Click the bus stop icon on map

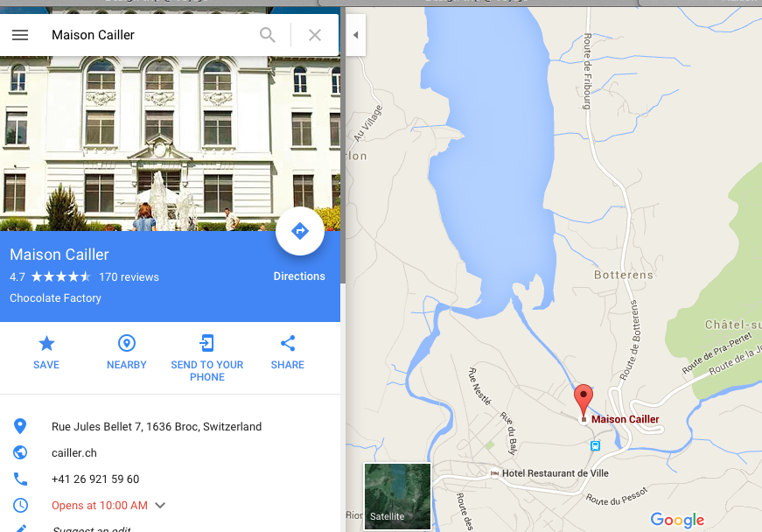[595, 445]
